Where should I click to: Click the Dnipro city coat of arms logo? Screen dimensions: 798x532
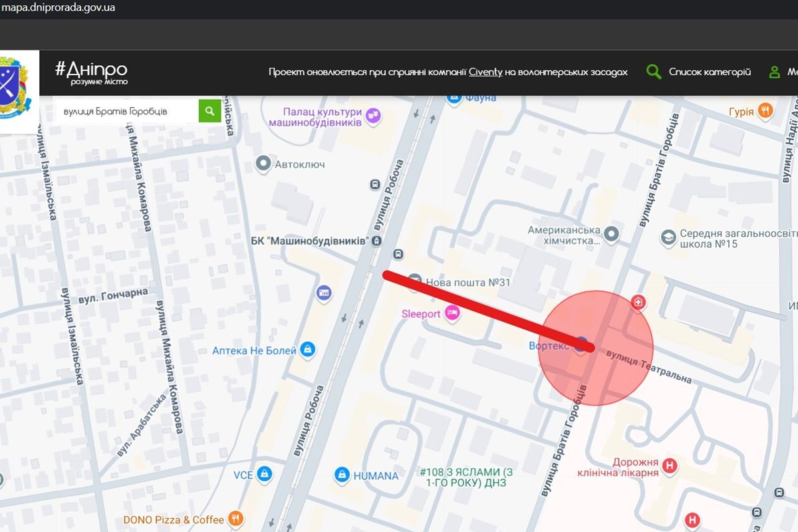(x=16, y=84)
